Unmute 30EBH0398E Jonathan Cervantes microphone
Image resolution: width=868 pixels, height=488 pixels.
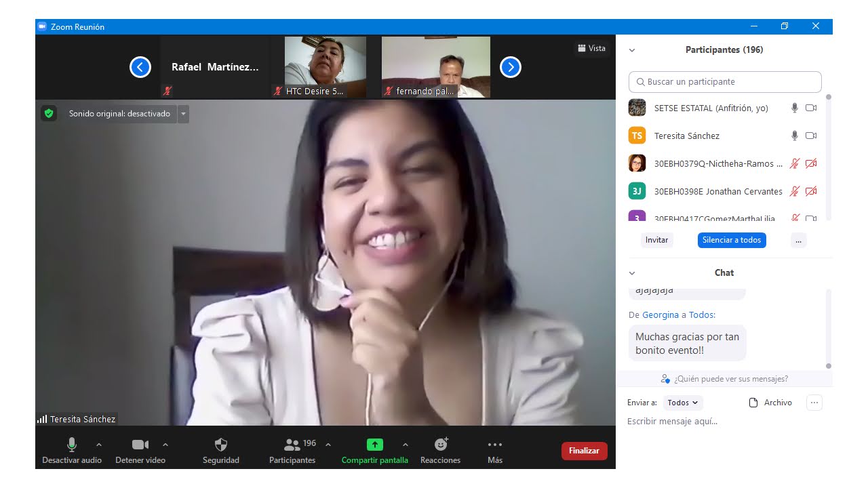point(795,191)
